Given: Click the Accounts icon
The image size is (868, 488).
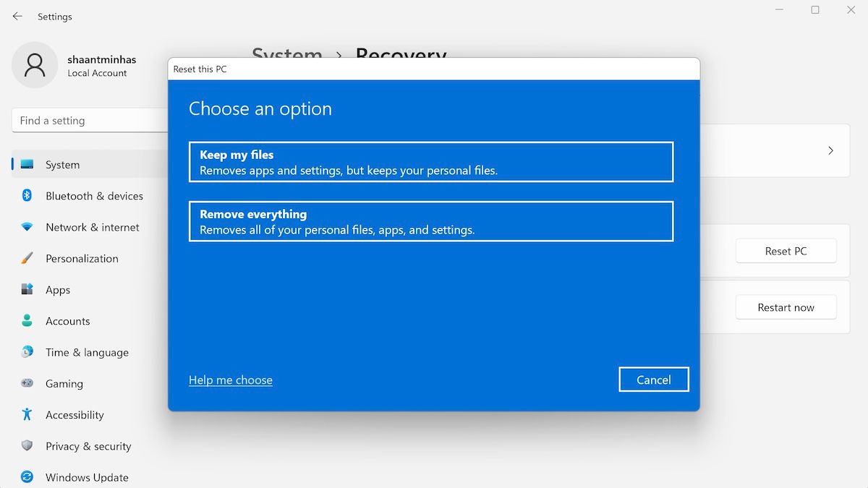Looking at the screenshot, I should point(27,321).
